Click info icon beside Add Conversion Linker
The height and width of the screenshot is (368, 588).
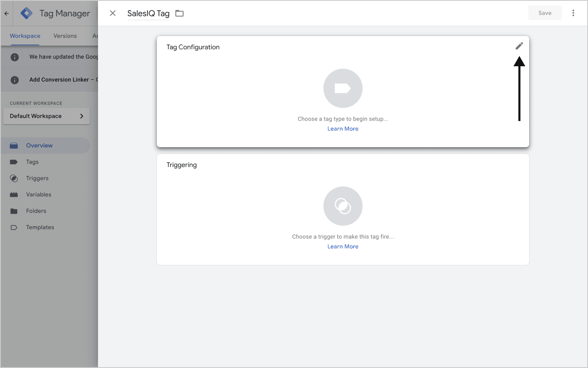[15, 80]
